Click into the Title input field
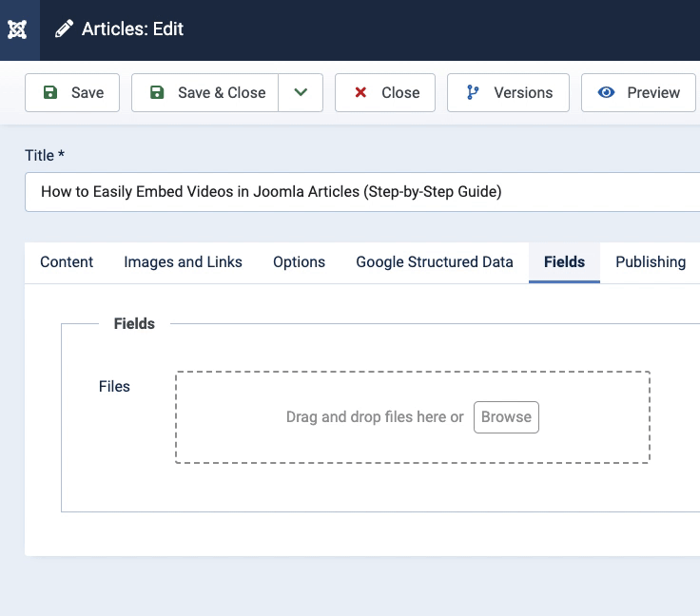Screen dimensions: 700x616 pos(362,192)
